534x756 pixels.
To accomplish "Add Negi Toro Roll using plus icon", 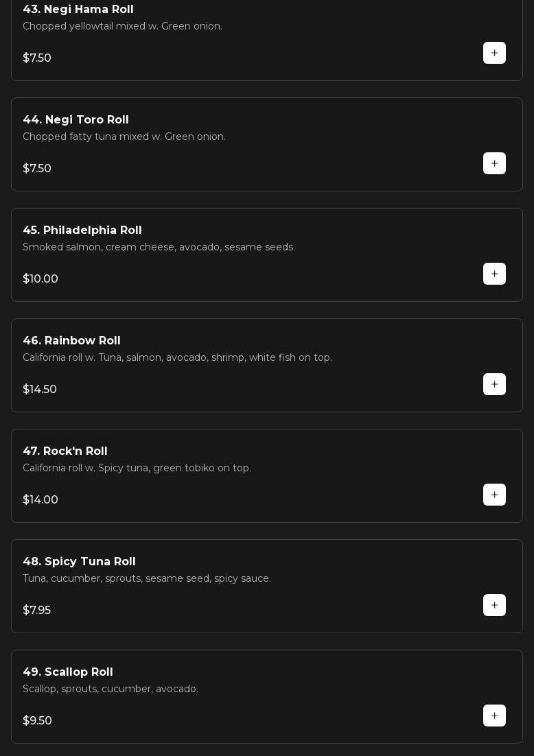I will (494, 163).
